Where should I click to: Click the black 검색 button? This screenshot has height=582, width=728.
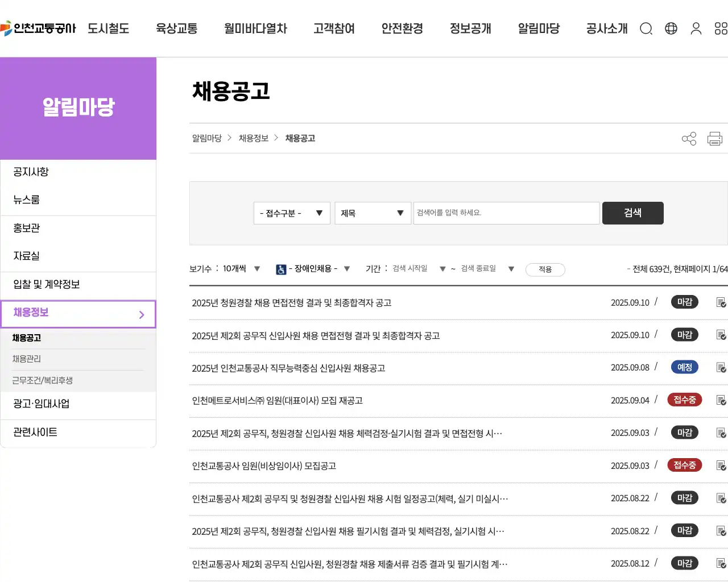(x=633, y=213)
